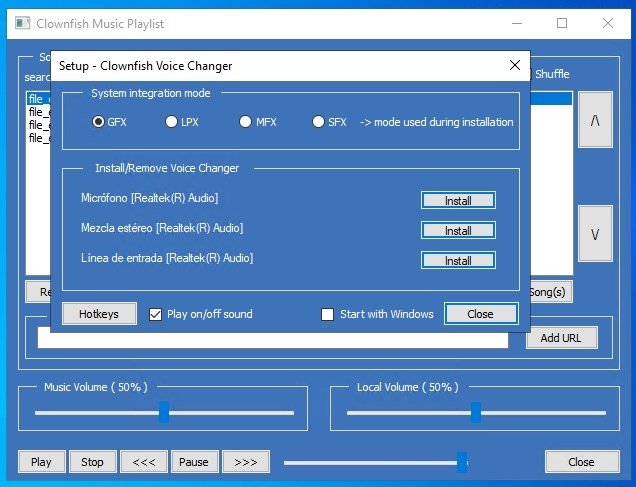Click the Clownfish Music Playlist window icon
The width and height of the screenshot is (636, 487).
22,23
